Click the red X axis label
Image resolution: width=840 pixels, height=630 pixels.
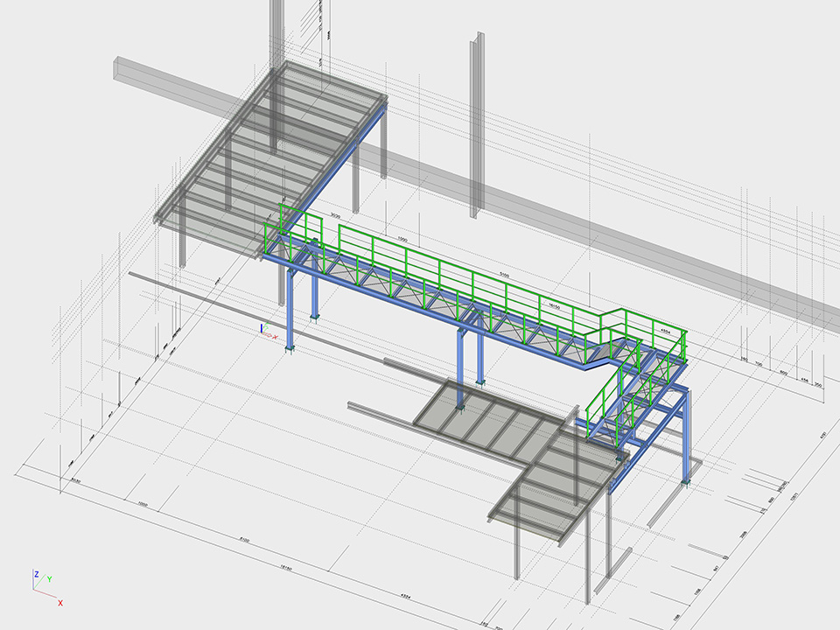click(x=60, y=603)
